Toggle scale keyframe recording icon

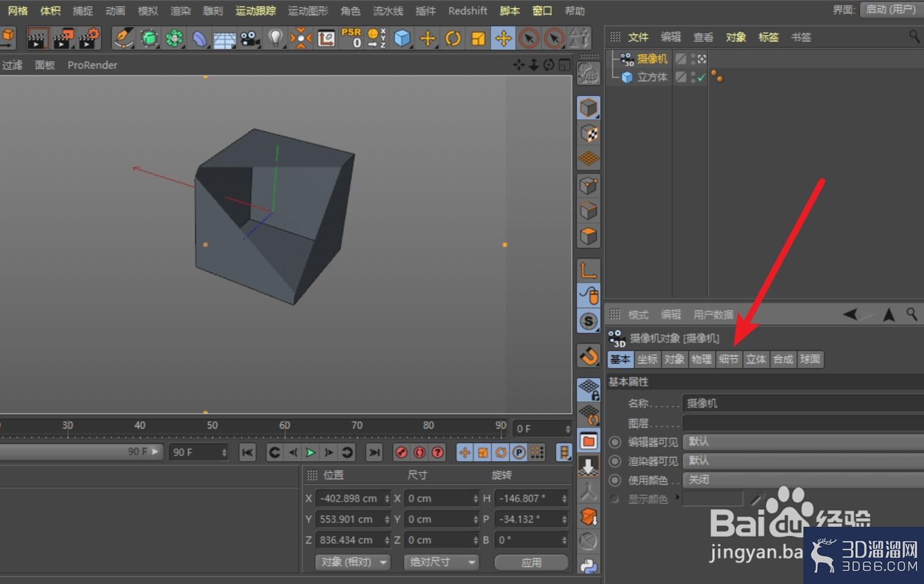[x=483, y=452]
